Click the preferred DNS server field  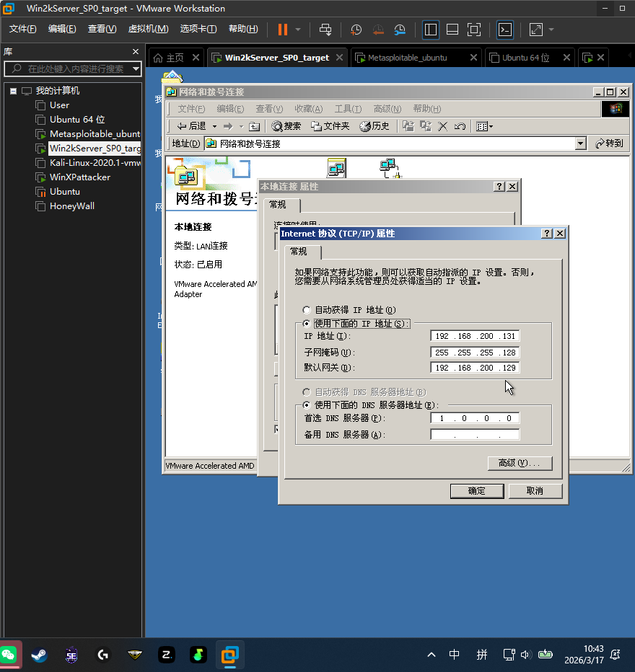coord(475,418)
